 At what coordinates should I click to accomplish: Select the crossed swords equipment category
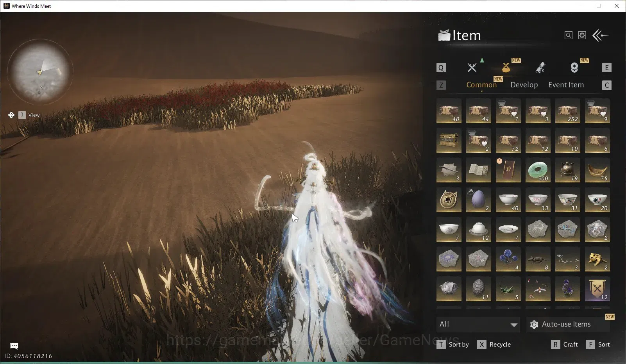coord(472,68)
